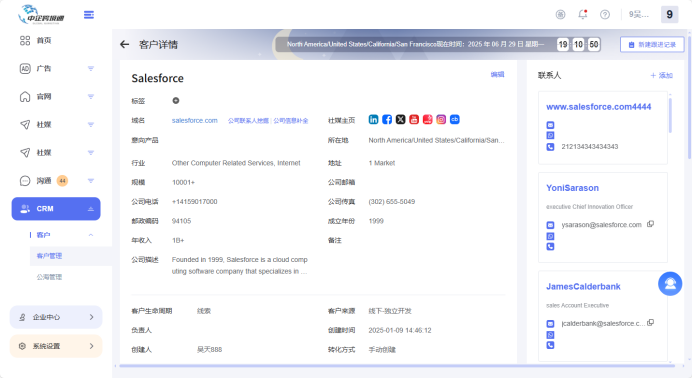The image size is (693, 378).
Task: Click the contacts list vertical scrollbar
Action: (670, 115)
